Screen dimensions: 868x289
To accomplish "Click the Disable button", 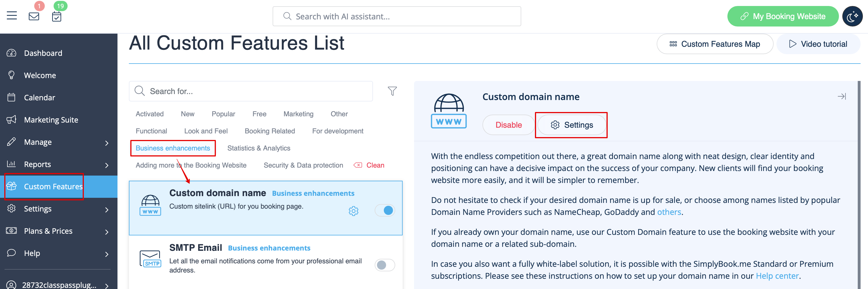I will click(508, 125).
